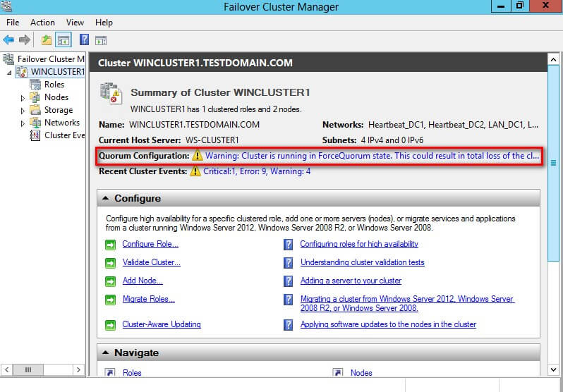Click vertical scrollbar down arrow in main pane

click(553, 369)
